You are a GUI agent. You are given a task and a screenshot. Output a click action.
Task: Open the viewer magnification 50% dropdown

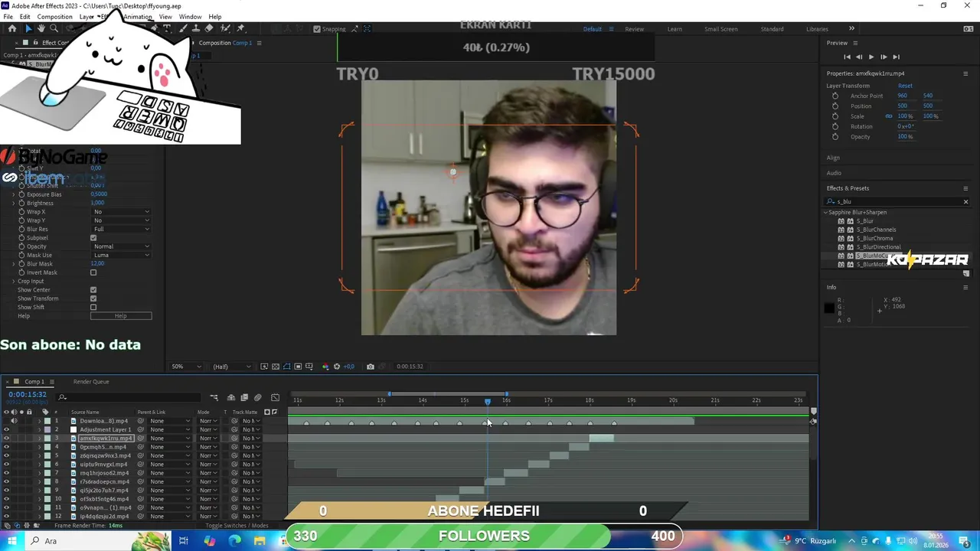pyautogui.click(x=186, y=367)
